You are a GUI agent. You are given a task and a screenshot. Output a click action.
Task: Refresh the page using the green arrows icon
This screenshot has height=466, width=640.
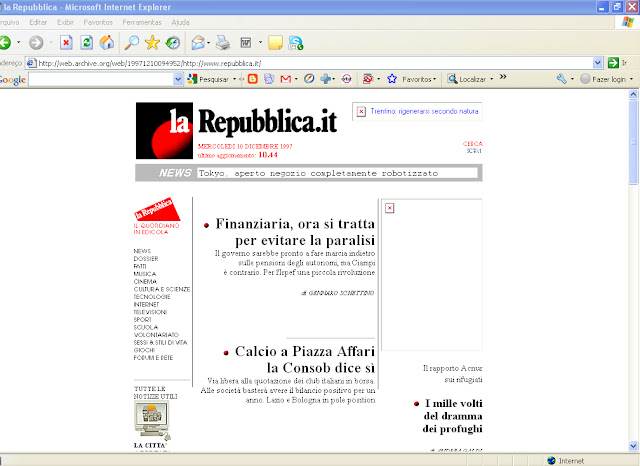pos(87,42)
